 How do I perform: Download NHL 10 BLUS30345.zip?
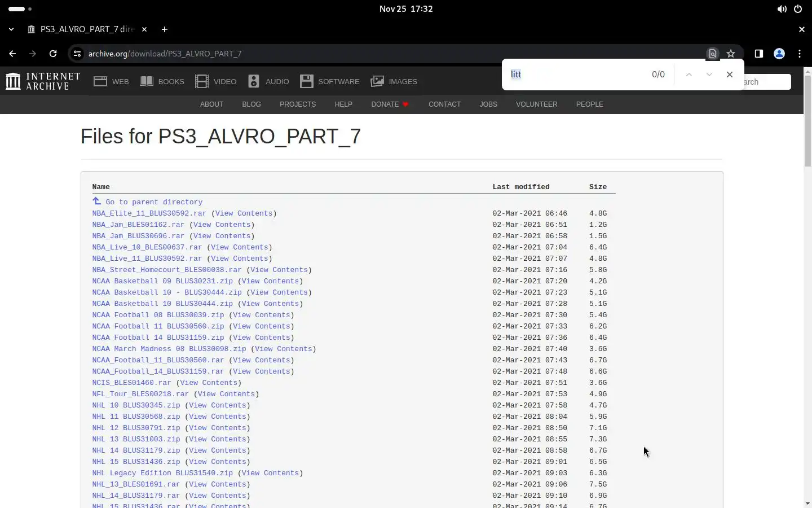tap(136, 405)
